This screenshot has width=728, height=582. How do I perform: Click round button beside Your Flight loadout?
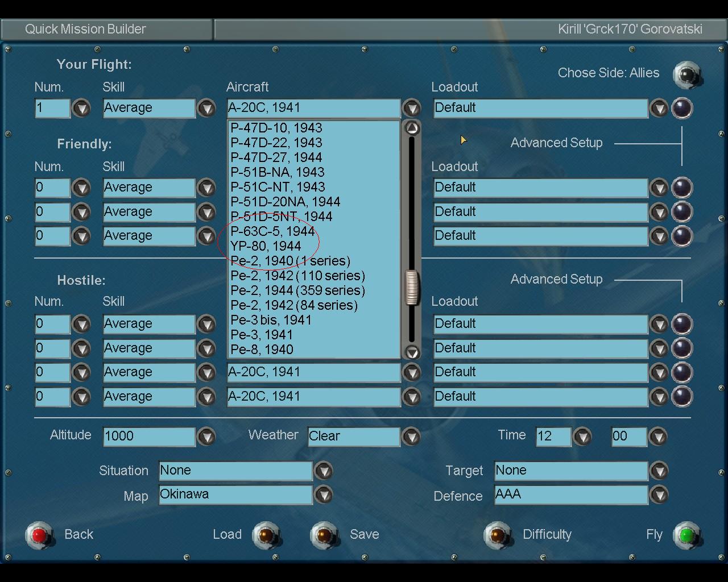(x=681, y=108)
